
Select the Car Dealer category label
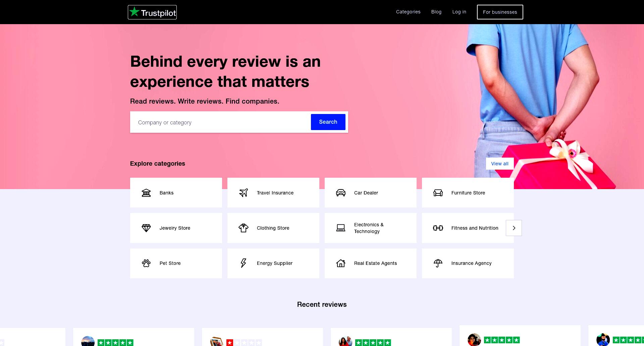366,193
